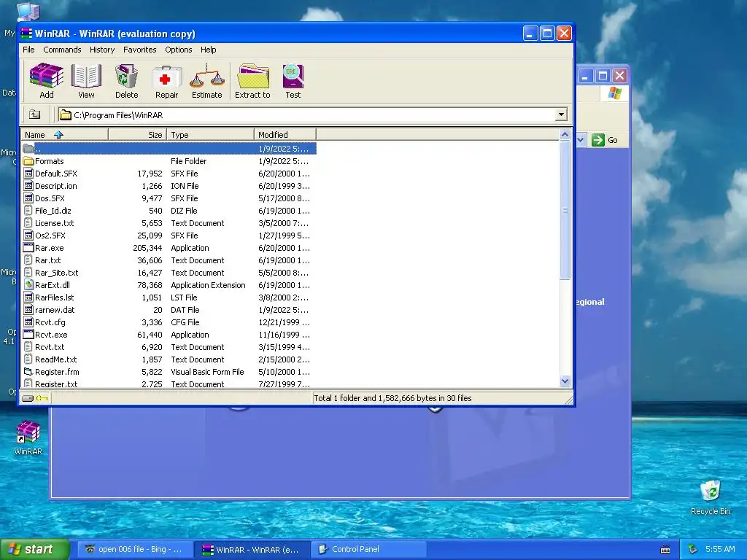The height and width of the screenshot is (560, 747).
Task: Select the Descript.ion file row
Action: [x=169, y=186]
